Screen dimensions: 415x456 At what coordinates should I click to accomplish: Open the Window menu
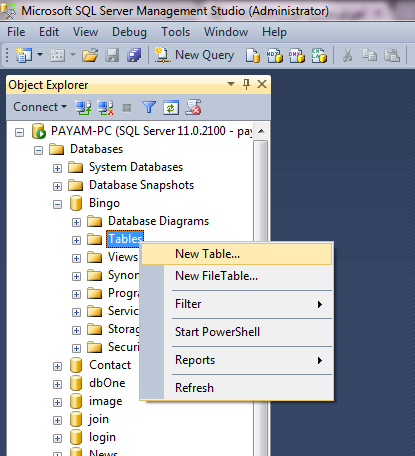tap(226, 32)
